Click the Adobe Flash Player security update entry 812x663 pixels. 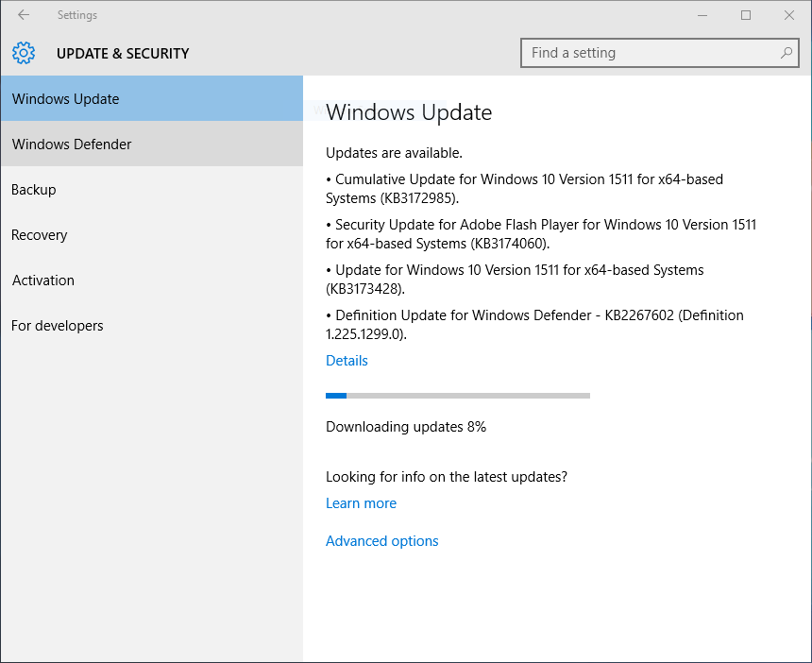(x=540, y=233)
